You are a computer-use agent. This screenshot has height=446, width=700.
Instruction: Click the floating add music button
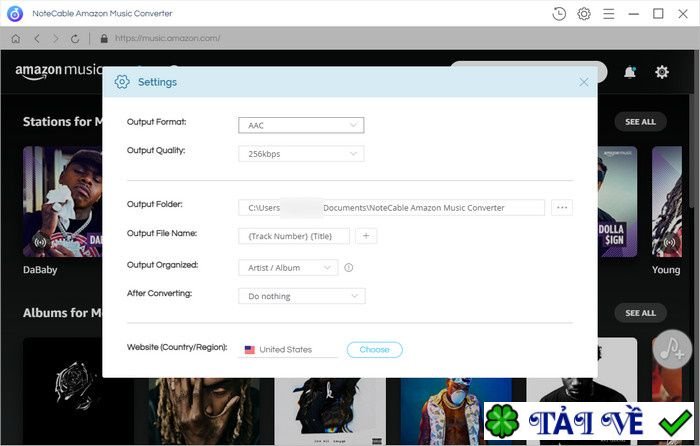tap(671, 348)
